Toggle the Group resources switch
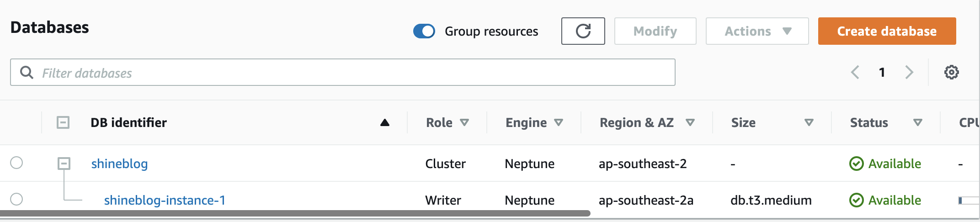Screen dimensions: 980x222 [x=424, y=31]
